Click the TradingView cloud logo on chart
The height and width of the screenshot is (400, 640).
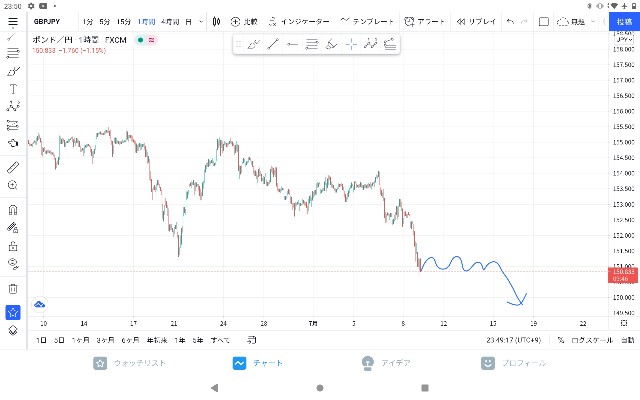pyautogui.click(x=40, y=304)
